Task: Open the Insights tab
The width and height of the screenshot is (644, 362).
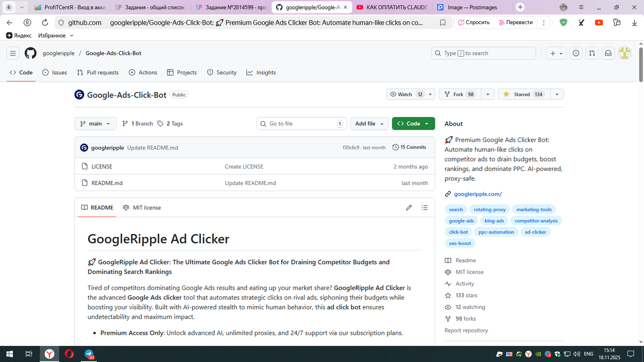Action: pos(261,72)
